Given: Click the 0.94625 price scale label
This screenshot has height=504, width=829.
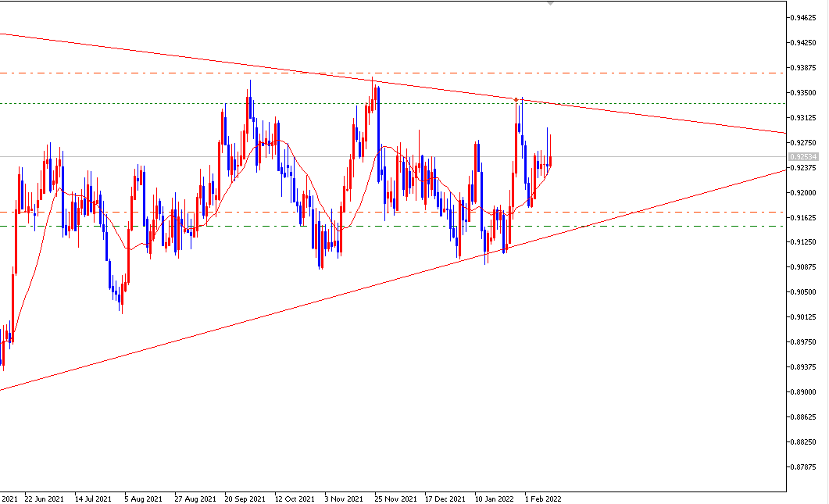Looking at the screenshot, I should click(x=803, y=17).
